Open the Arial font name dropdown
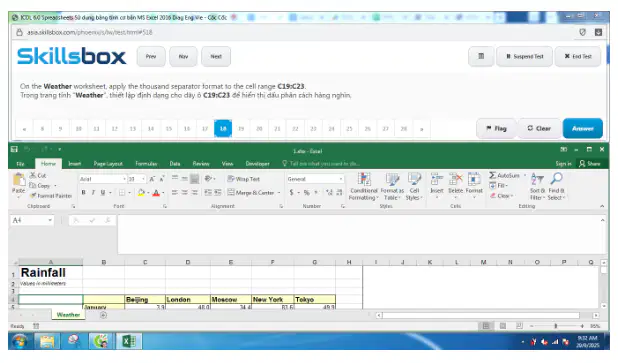Screen dimensions: 618x363 coord(124,179)
